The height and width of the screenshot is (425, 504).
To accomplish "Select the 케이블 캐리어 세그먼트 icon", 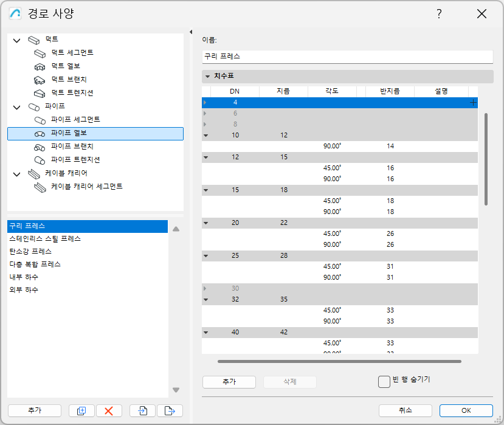I will click(x=40, y=187).
